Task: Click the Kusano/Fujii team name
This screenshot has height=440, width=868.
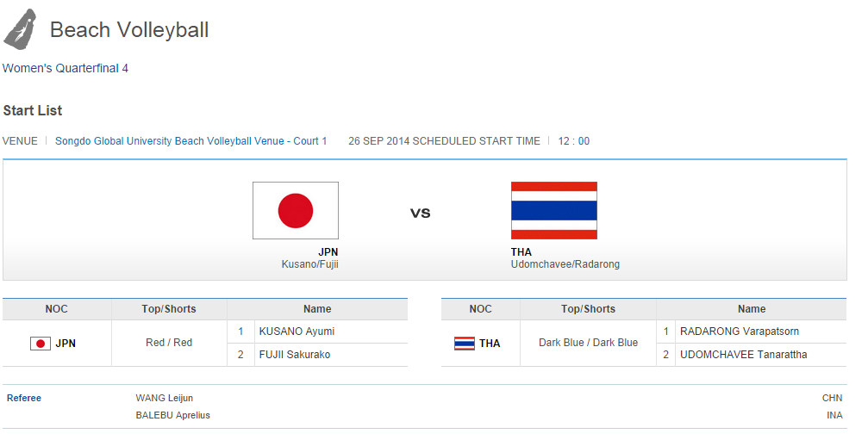Action: click(309, 264)
